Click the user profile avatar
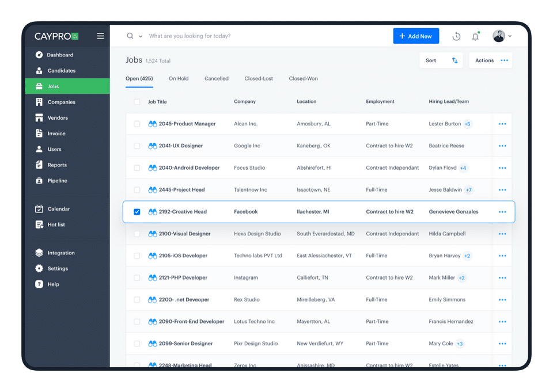 click(x=499, y=36)
